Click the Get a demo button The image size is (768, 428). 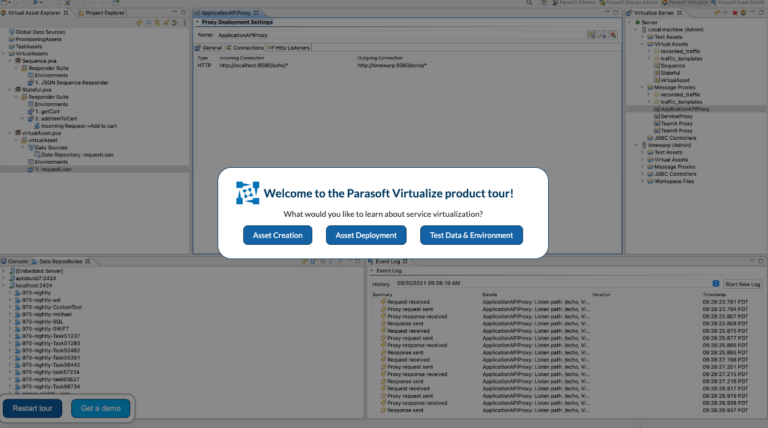click(x=102, y=408)
